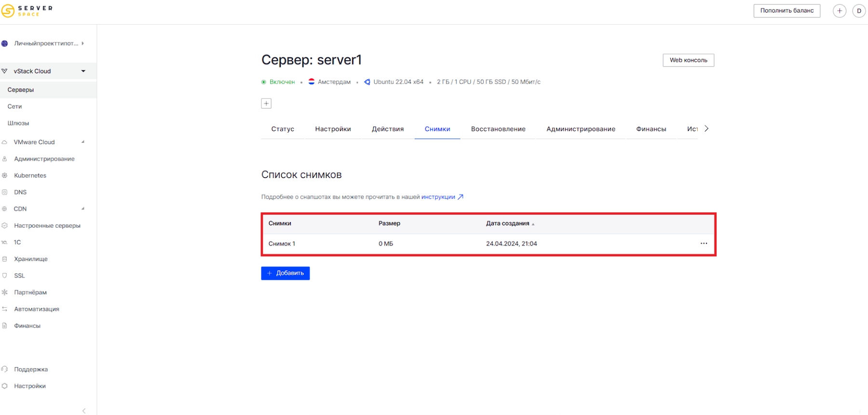Open the Статус tab

coord(283,129)
